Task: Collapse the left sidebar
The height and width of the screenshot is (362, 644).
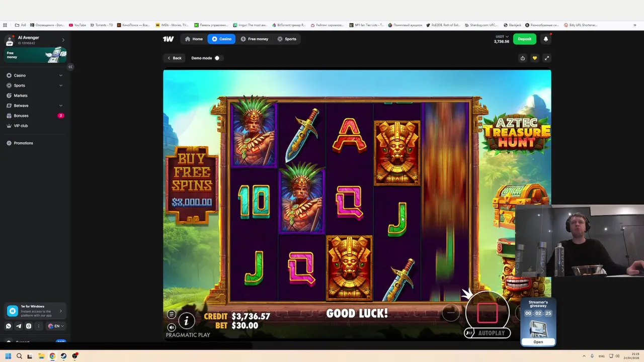Action: (x=70, y=67)
